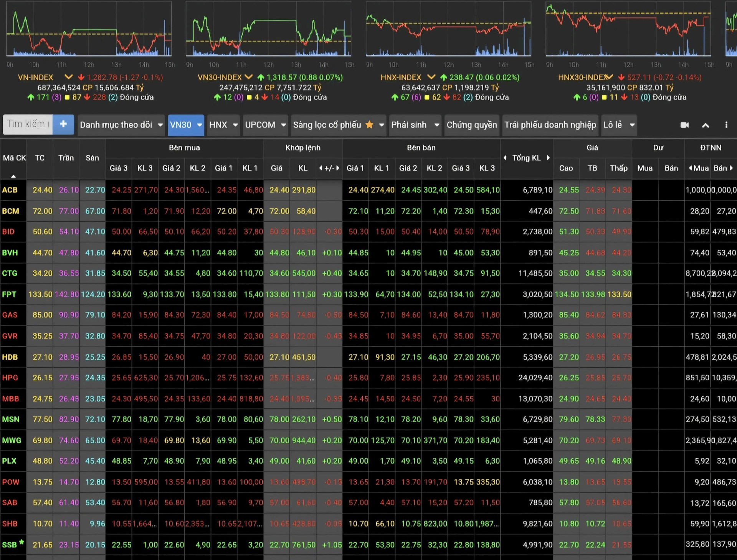This screenshot has height=560, width=737.
Task: Click the HNX-INDEX chart thumbnail
Action: tap(448, 29)
